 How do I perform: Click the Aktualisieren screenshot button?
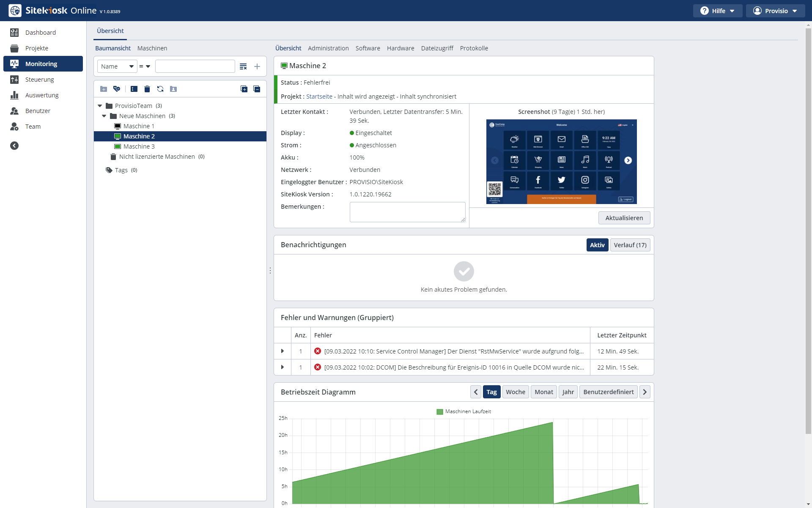coord(624,218)
